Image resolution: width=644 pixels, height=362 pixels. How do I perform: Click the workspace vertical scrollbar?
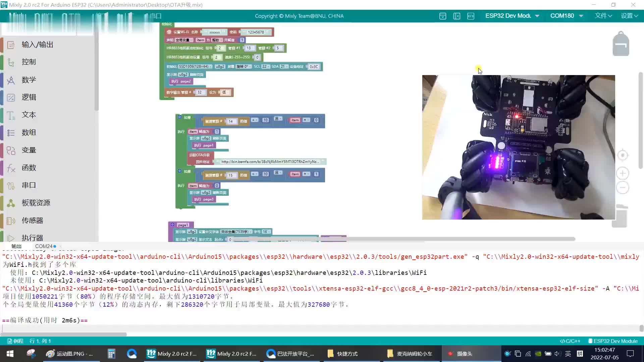pos(640,121)
